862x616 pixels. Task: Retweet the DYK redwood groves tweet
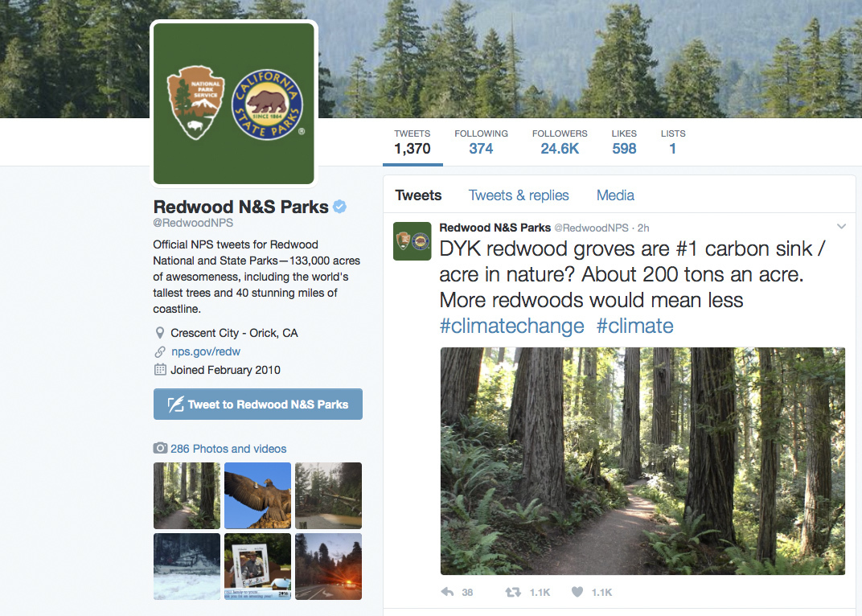[x=512, y=592]
